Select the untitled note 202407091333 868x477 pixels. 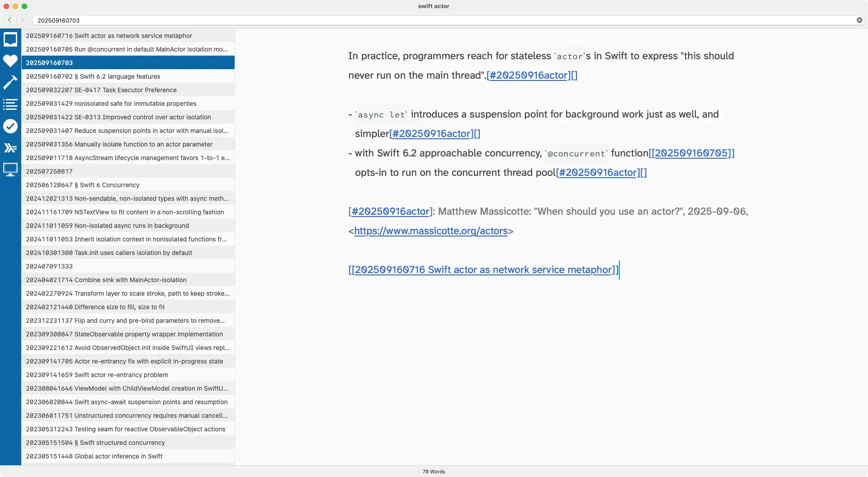tap(128, 266)
